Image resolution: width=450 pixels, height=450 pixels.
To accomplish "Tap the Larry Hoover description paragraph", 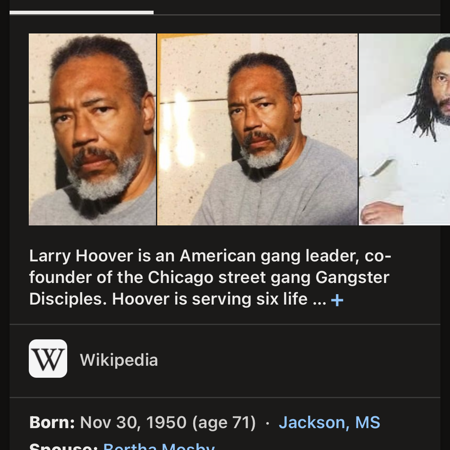I will tap(210, 278).
